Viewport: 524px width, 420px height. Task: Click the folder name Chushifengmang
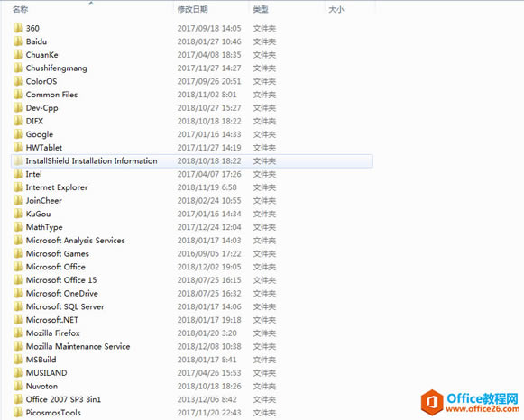click(57, 68)
